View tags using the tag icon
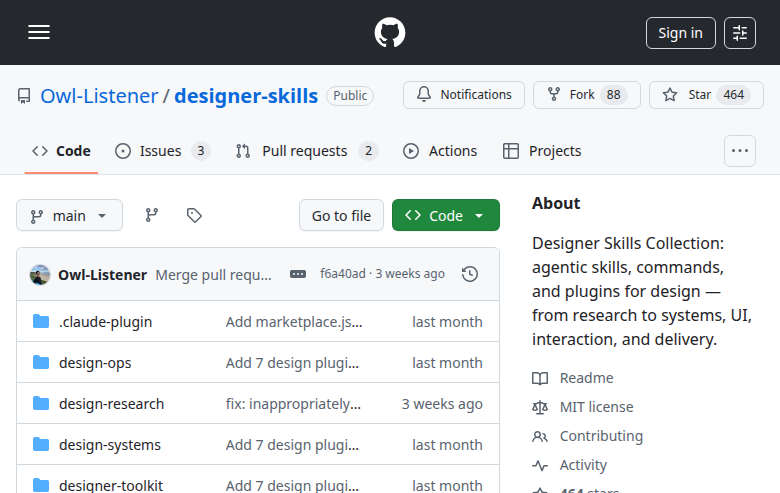Screen dimensions: 780x493 pyautogui.click(x=194, y=215)
